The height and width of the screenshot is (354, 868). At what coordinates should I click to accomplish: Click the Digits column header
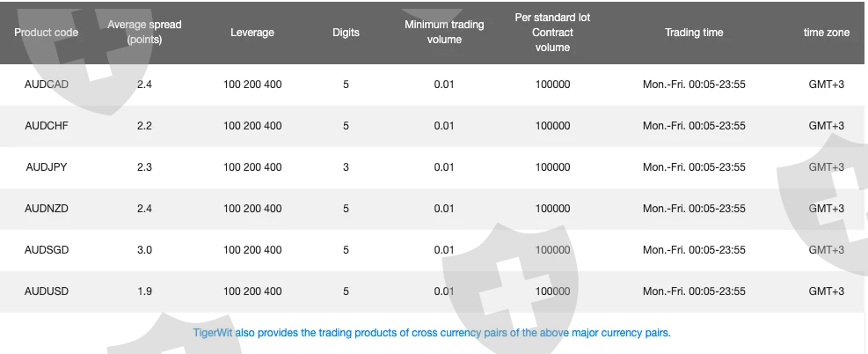346,32
